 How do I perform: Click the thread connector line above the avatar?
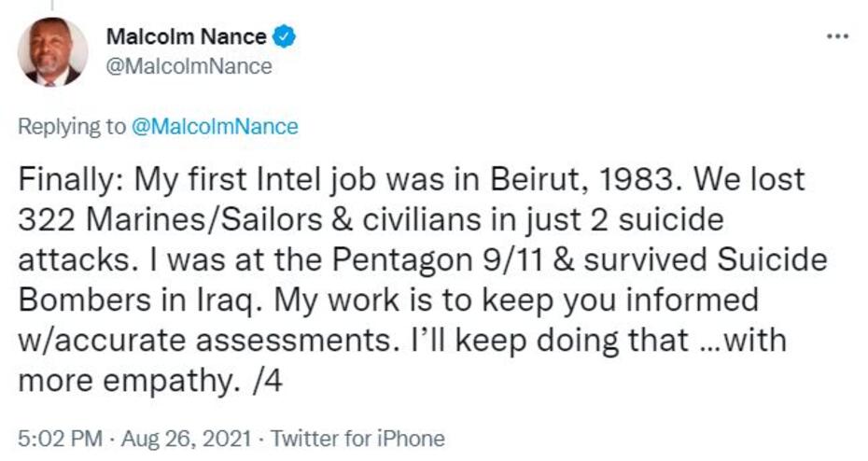tap(52, 6)
